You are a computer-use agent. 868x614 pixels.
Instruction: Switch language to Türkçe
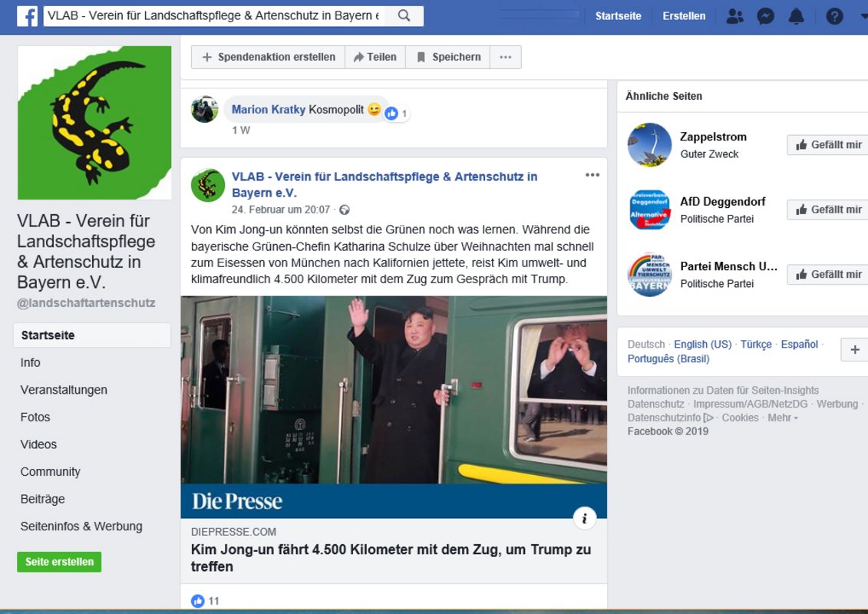click(756, 344)
